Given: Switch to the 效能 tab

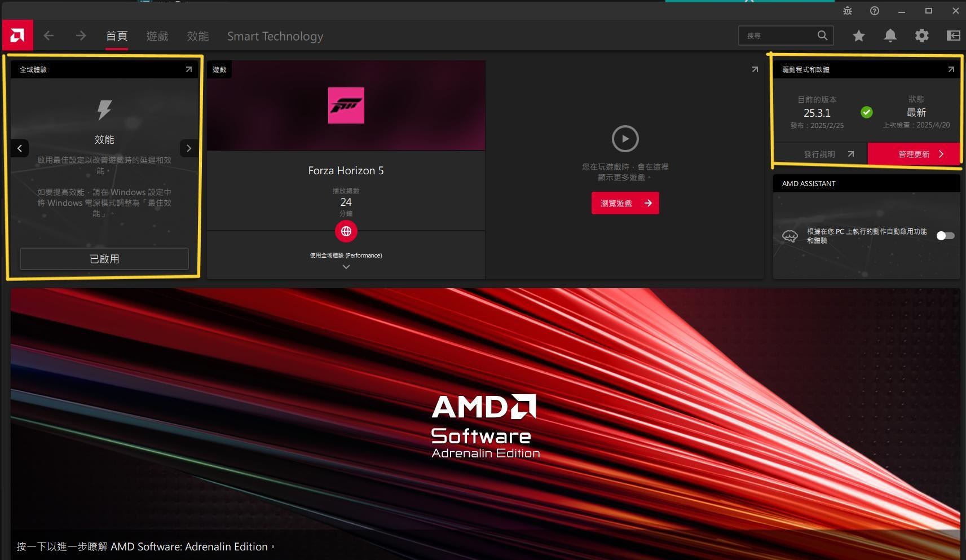Looking at the screenshot, I should [198, 36].
